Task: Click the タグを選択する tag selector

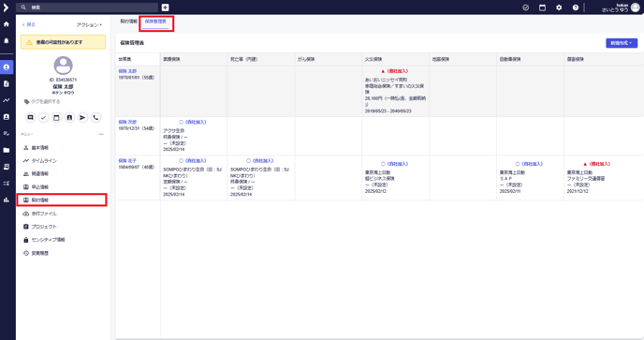Action: (42, 101)
